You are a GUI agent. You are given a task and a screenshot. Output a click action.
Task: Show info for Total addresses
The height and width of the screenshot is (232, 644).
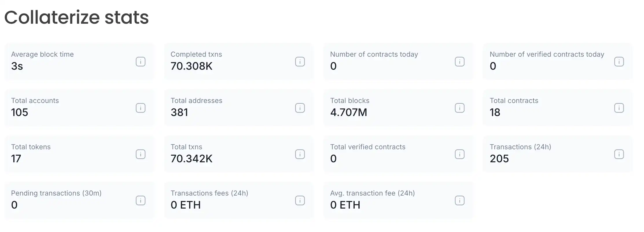[x=300, y=108]
